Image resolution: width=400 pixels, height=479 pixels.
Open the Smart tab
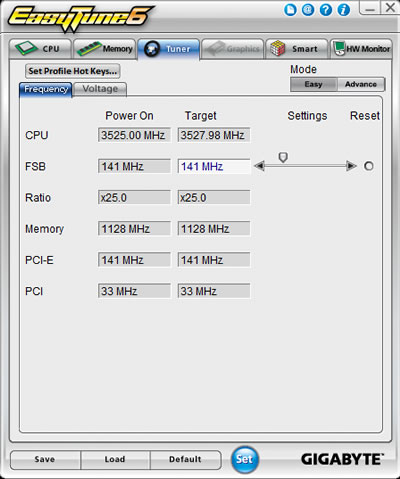(x=297, y=49)
